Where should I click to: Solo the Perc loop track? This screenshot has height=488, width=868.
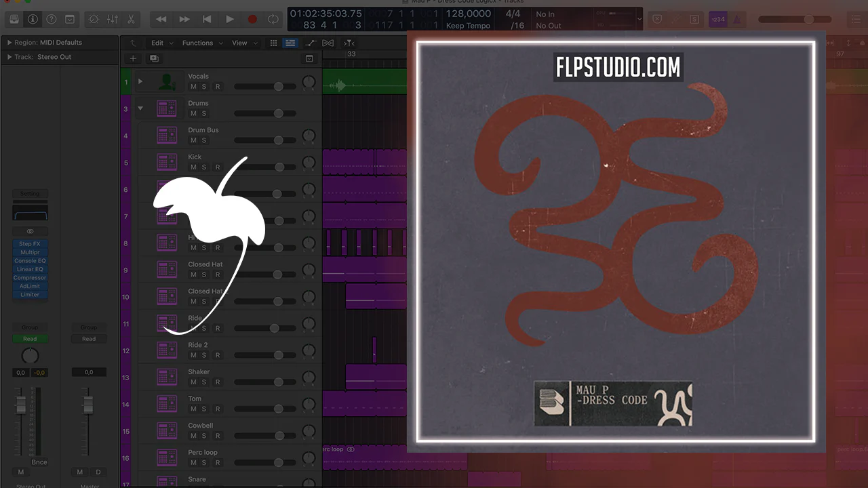tap(203, 463)
